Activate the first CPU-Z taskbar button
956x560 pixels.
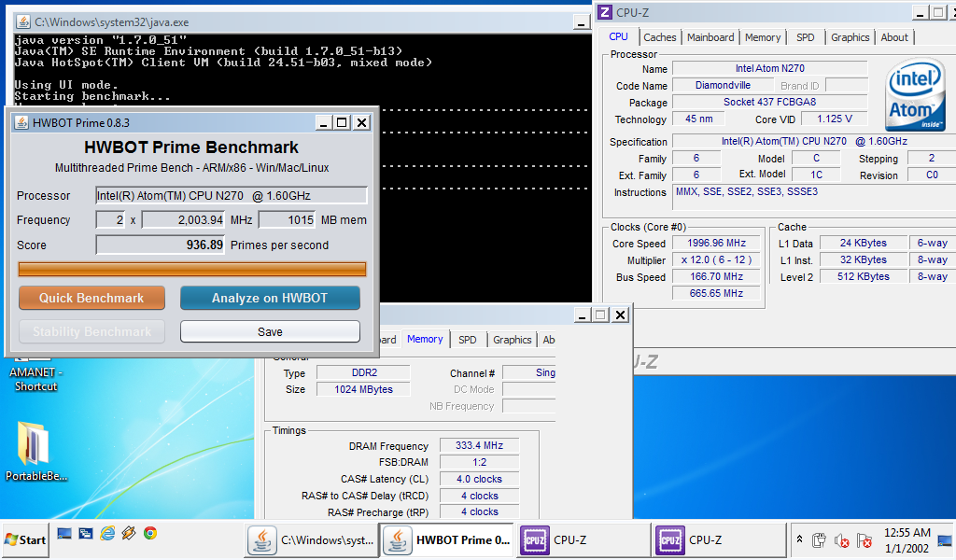point(583,539)
